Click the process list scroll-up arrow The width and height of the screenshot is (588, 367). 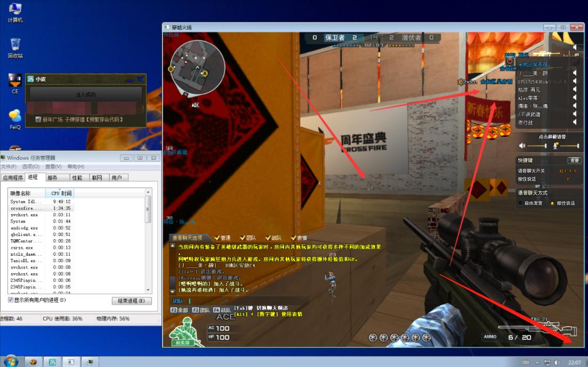(x=148, y=192)
